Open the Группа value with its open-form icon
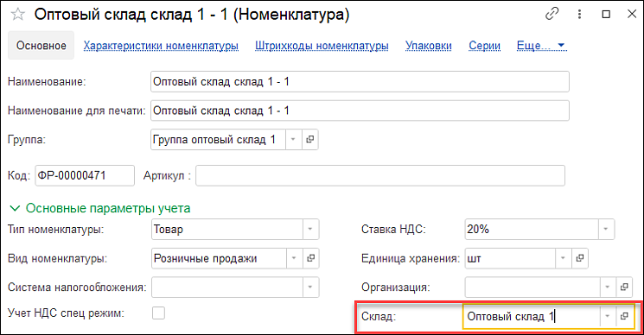Image resolution: width=644 pixels, height=335 pixels. coord(310,139)
